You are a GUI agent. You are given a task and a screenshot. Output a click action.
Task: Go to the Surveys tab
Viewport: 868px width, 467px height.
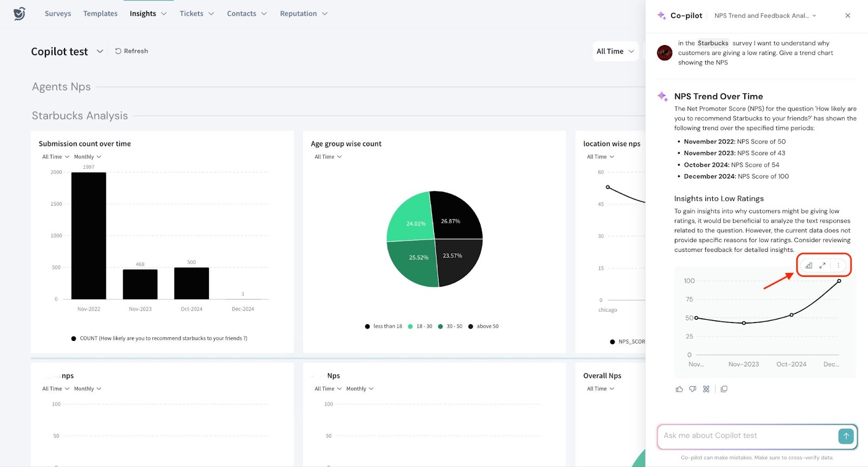tap(58, 14)
